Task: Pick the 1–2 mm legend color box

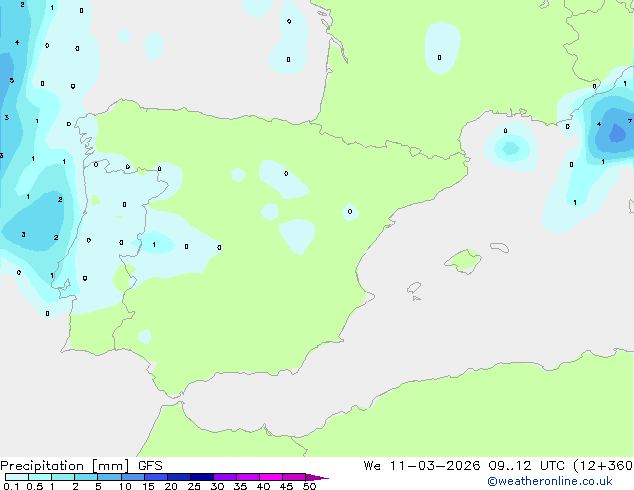Action: [63, 477]
